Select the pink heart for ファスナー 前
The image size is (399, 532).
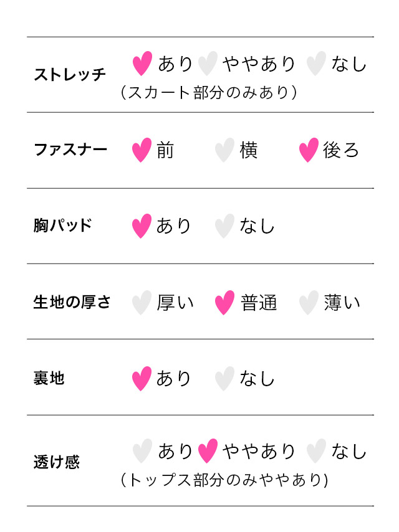(x=142, y=150)
